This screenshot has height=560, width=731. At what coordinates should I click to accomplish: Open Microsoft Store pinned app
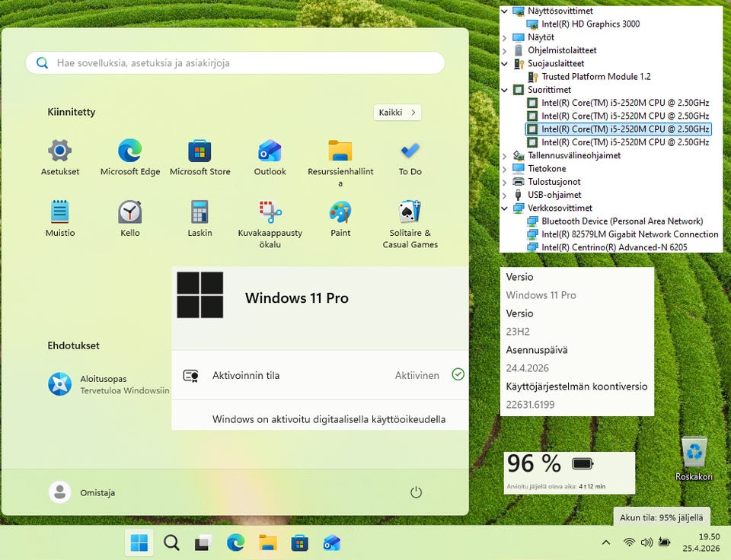[200, 157]
